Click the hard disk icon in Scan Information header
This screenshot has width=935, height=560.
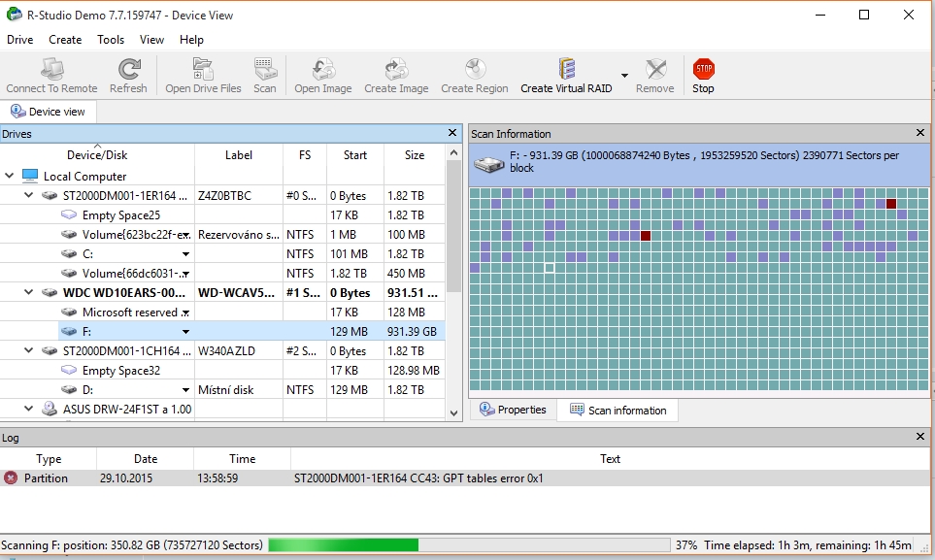tap(489, 165)
